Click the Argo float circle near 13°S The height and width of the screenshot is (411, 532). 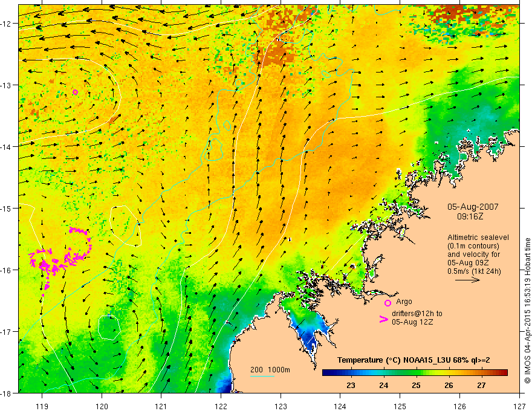click(76, 92)
